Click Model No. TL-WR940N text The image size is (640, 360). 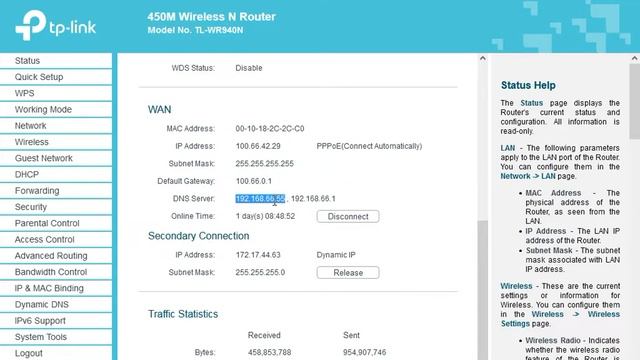coord(195,30)
